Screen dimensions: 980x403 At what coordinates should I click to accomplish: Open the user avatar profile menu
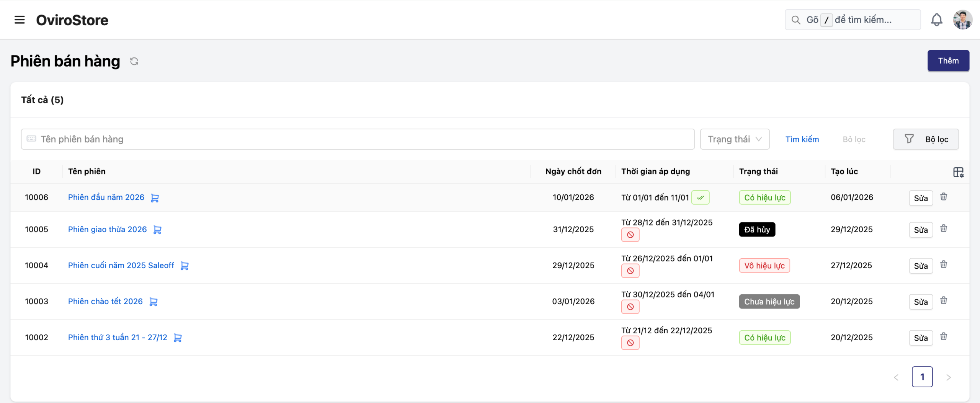coord(962,20)
